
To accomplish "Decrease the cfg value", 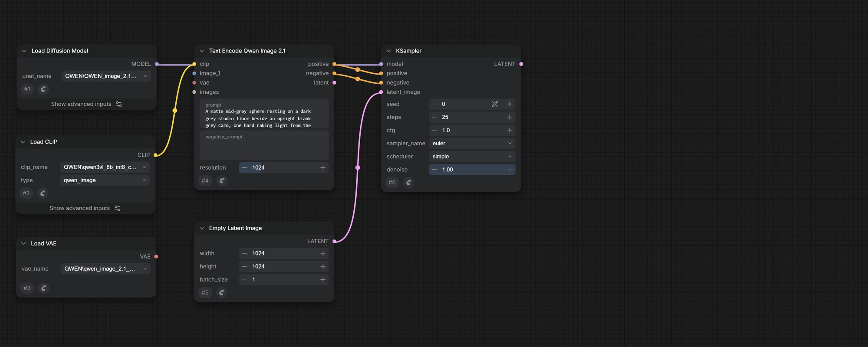I will point(434,130).
